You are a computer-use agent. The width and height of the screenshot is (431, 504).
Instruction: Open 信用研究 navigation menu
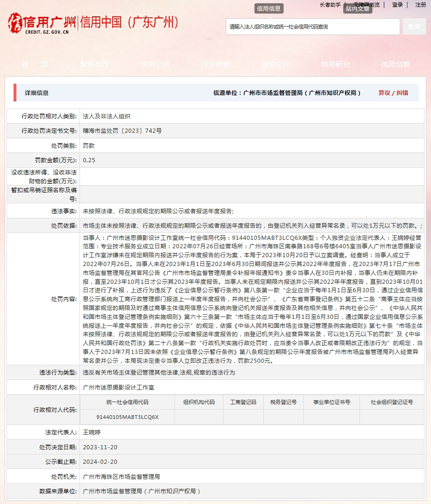(x=335, y=65)
